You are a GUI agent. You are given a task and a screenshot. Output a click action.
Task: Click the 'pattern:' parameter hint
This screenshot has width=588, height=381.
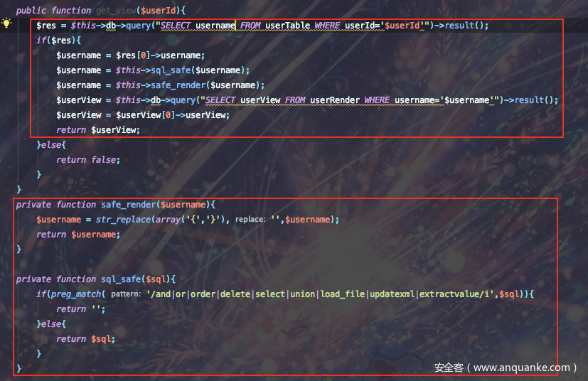[126, 294]
